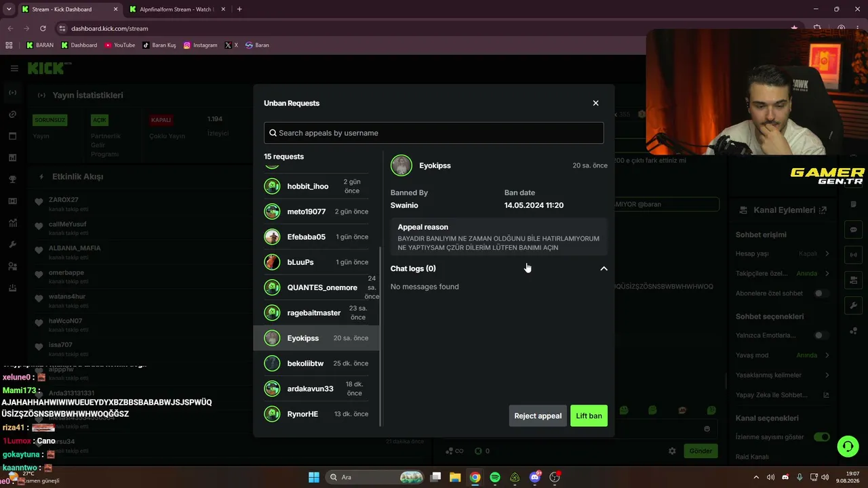Screen dimensions: 868x488
Task: Open a new browser tab
Action: pyautogui.click(x=239, y=9)
